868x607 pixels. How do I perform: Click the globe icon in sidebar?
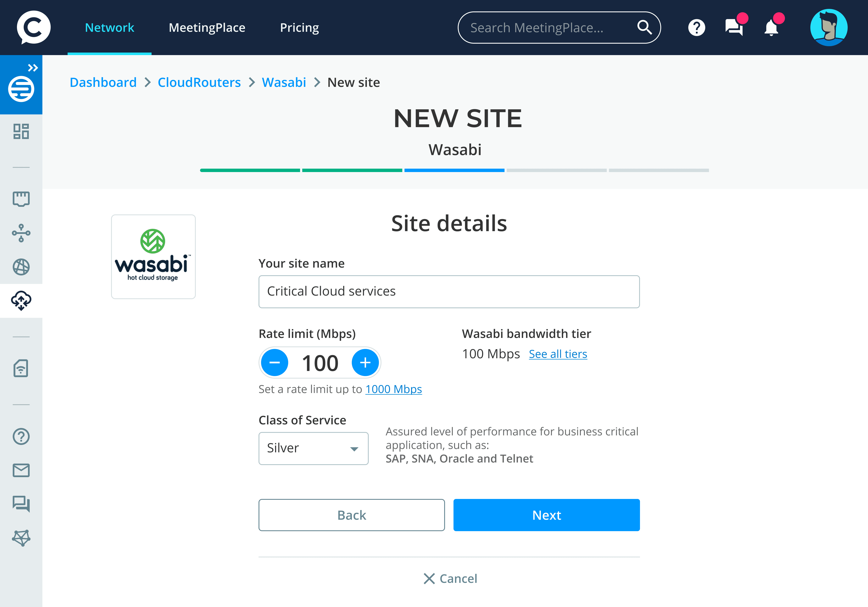coord(21,267)
